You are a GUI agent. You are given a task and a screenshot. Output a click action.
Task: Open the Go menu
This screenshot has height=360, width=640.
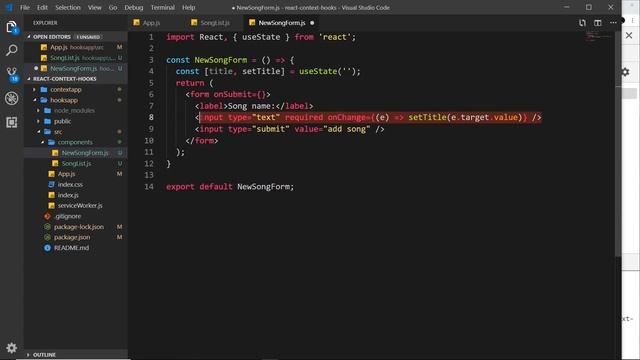click(113, 7)
